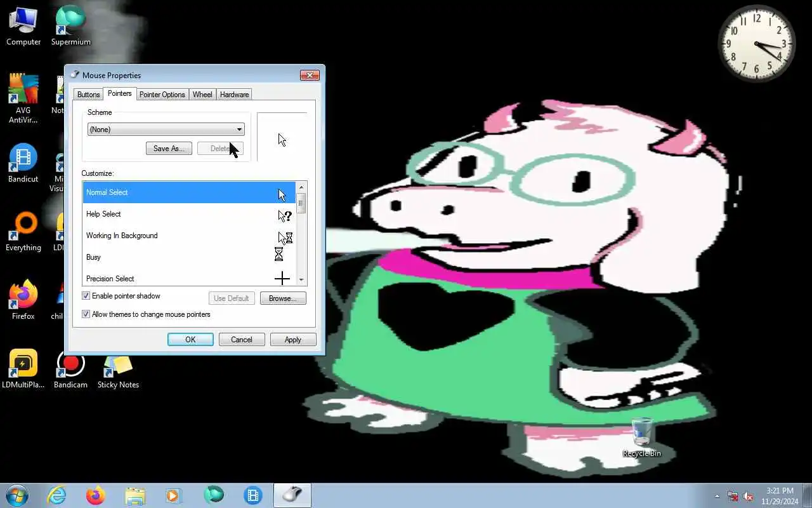Screen dimensions: 812x508
Task: Open the Wheel tab
Action: point(202,95)
